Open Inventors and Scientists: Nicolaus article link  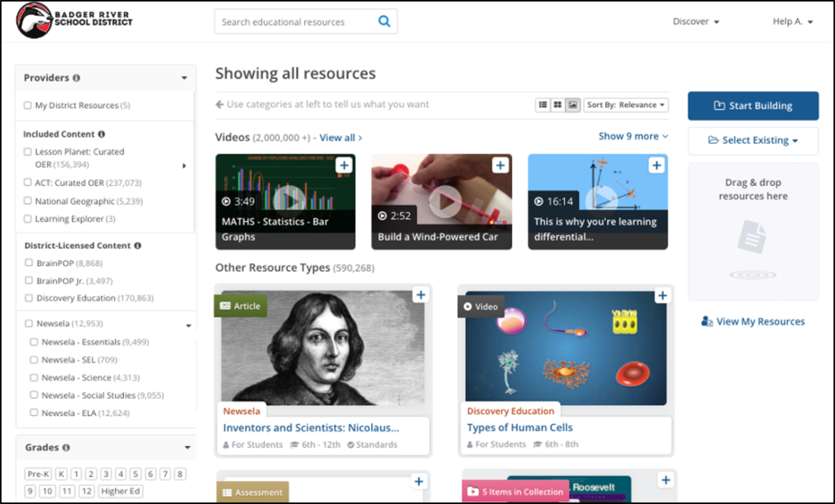(311, 428)
